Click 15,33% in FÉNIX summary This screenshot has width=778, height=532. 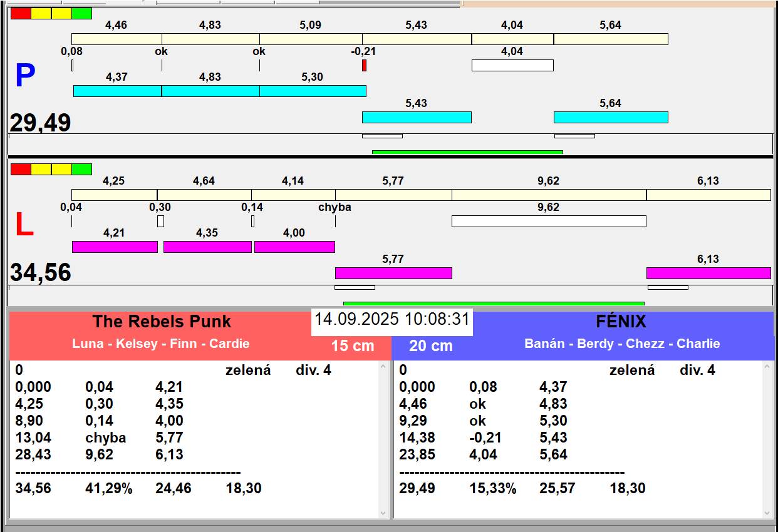click(x=493, y=488)
